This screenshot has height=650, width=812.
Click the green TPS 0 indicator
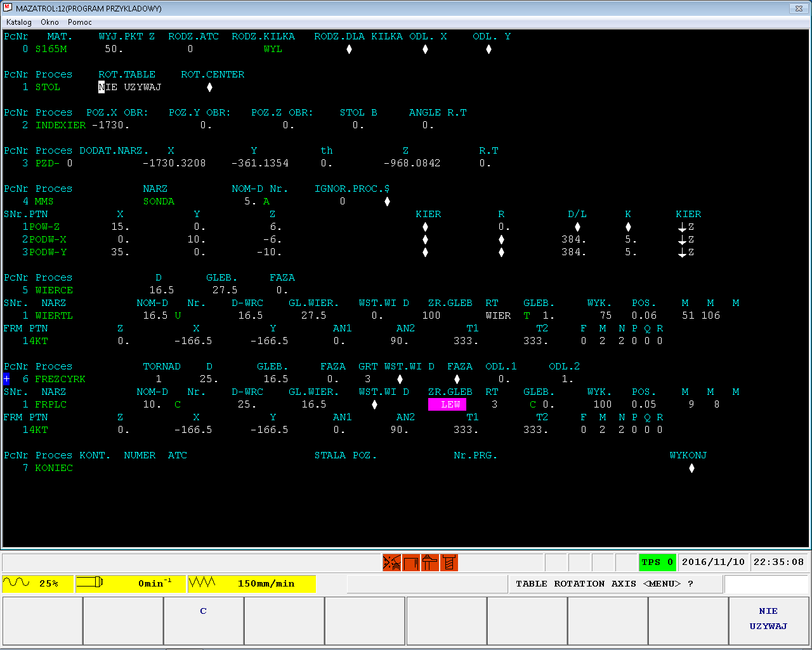657,562
